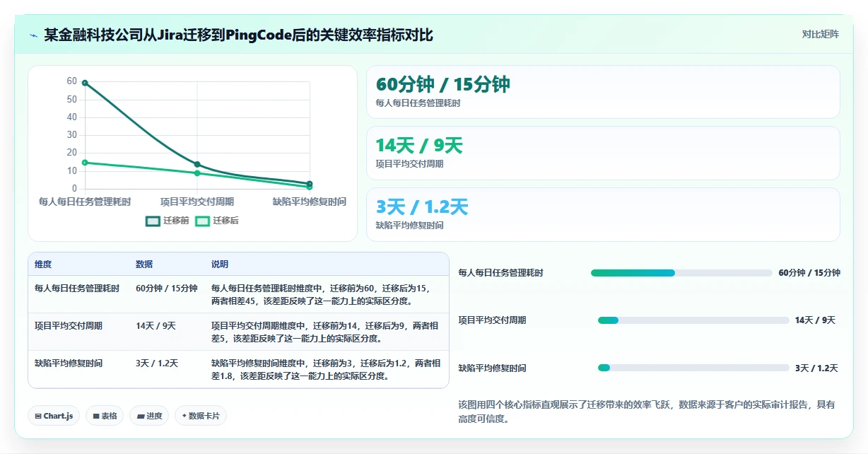Click progress value 3天 / 1.2天

[816, 368]
